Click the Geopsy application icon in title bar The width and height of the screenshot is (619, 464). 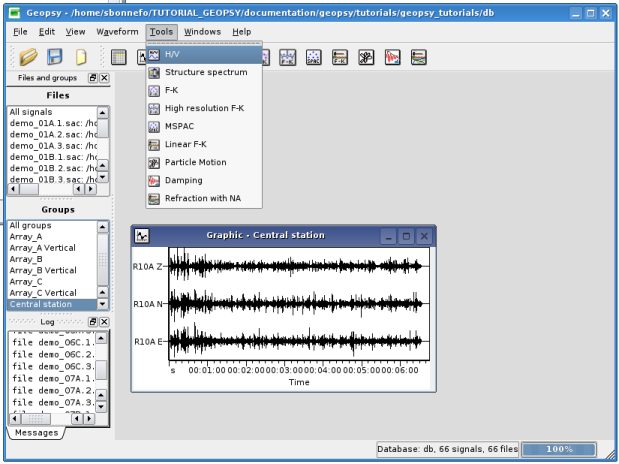pos(15,13)
